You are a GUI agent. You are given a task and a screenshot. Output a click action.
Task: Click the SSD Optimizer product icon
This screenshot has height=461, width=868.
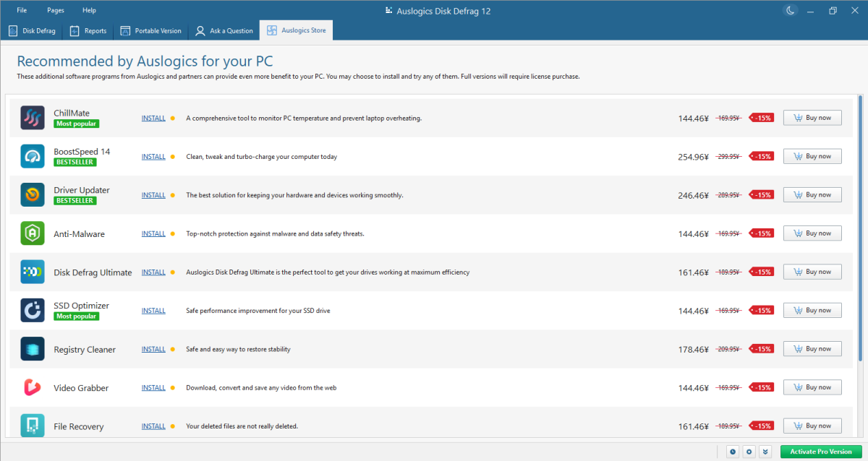coord(33,311)
